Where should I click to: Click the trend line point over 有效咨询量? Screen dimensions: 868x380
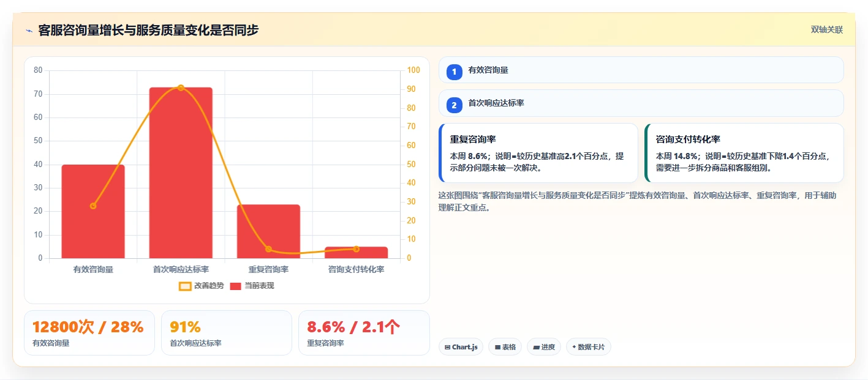point(93,206)
